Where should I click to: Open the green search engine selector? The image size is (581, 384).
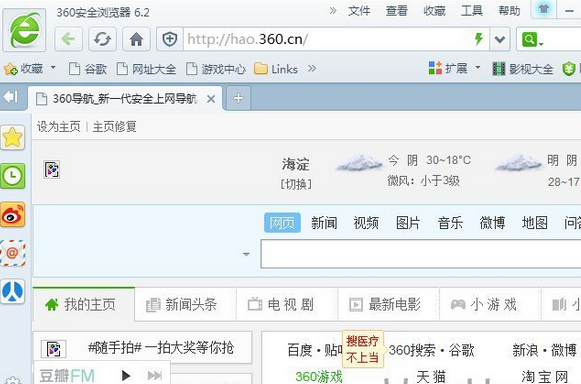532,39
